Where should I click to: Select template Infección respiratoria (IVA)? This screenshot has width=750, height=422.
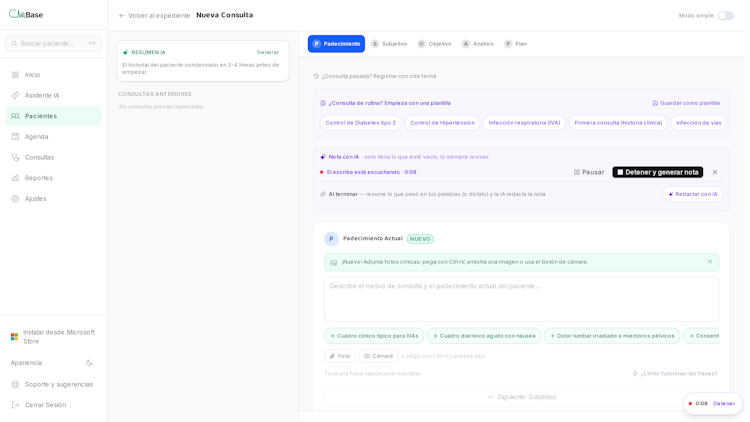524,123
